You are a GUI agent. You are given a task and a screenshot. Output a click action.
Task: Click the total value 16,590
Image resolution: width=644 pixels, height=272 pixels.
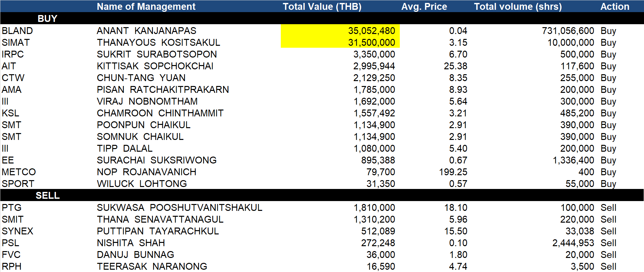(381, 266)
